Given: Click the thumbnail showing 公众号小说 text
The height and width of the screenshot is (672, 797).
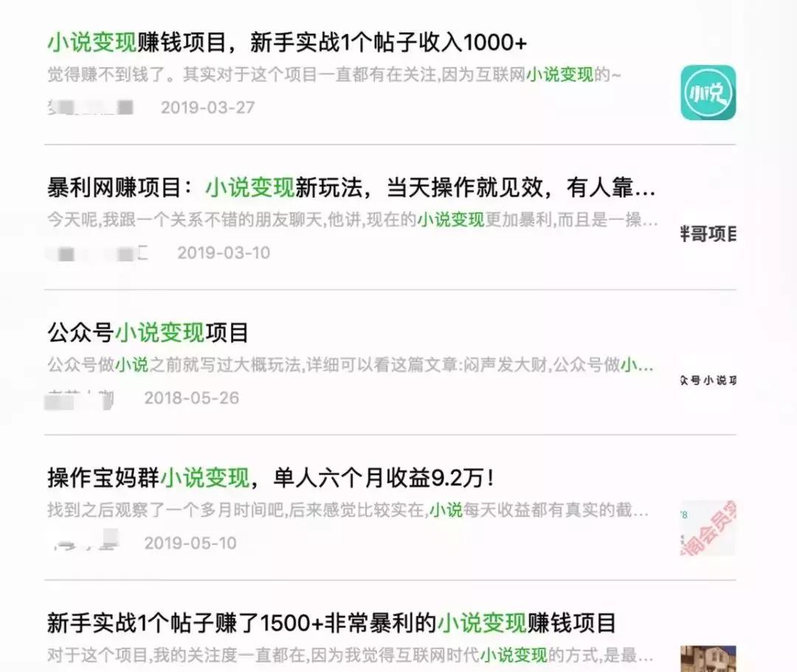Looking at the screenshot, I should pos(708,380).
